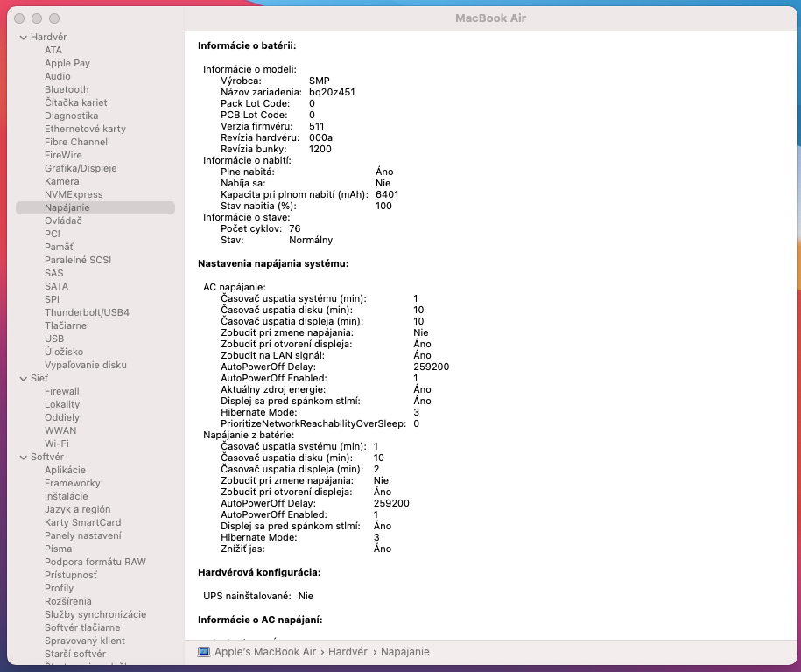The image size is (801, 672).
Task: Open the Kamera sidebar entry
Action: [x=61, y=181]
